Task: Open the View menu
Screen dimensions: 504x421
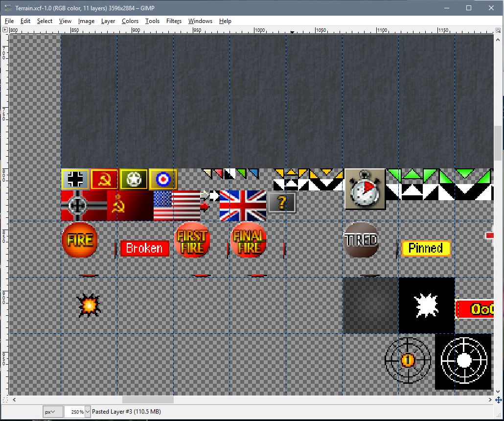Action: (x=65, y=21)
